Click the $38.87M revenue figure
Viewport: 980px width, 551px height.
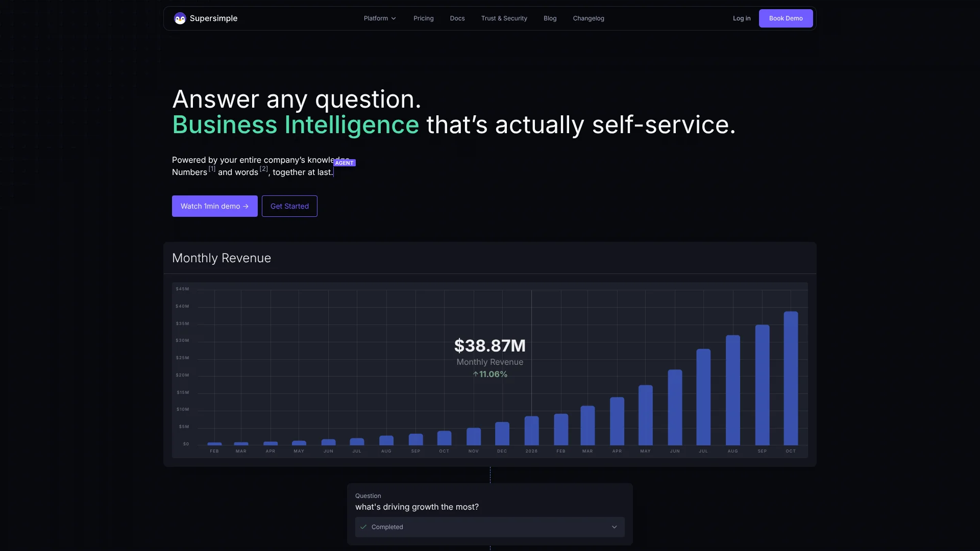[490, 346]
